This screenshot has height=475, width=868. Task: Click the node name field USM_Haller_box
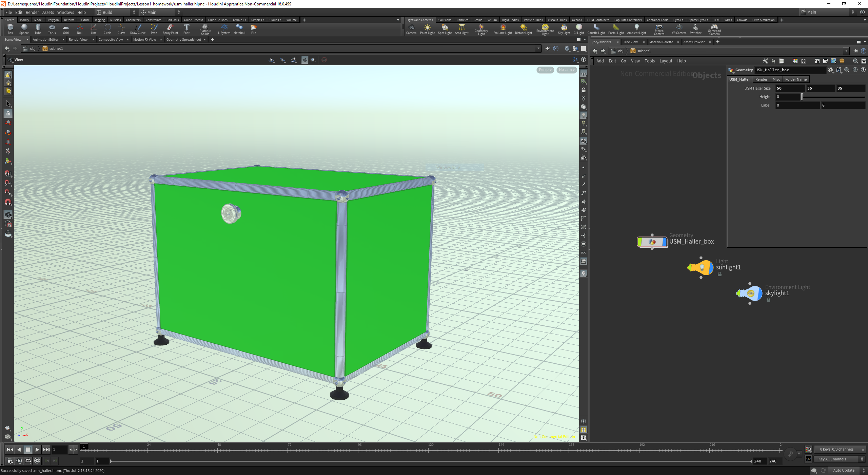click(x=790, y=70)
